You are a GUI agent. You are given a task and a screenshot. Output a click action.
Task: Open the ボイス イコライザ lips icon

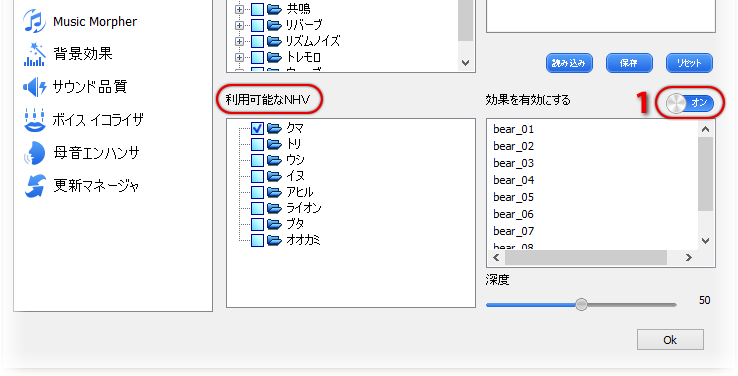34,120
